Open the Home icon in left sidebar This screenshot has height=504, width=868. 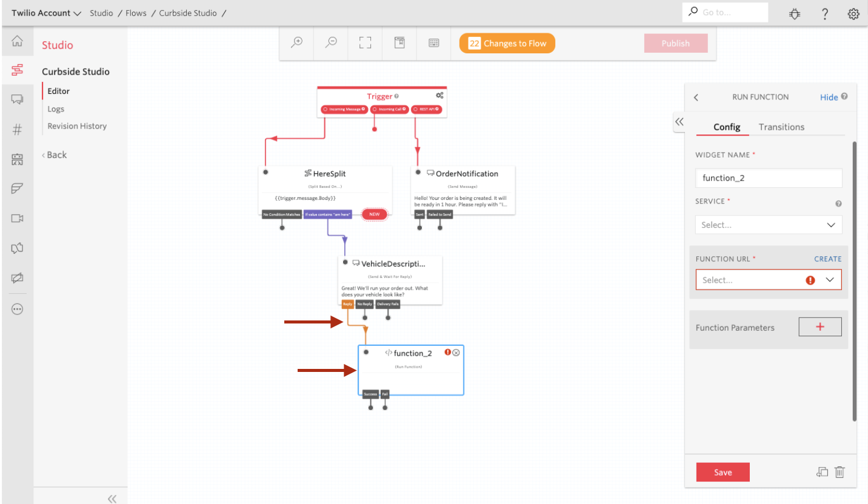(17, 41)
